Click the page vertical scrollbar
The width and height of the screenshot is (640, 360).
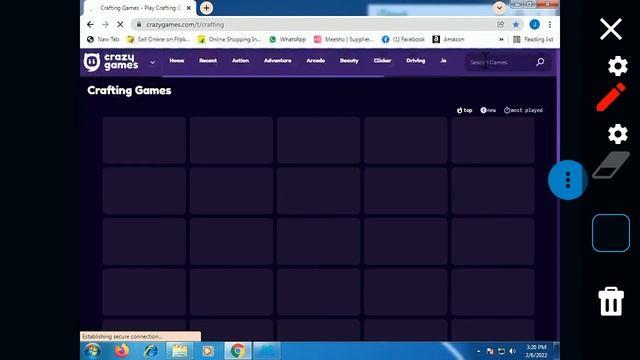558,194
